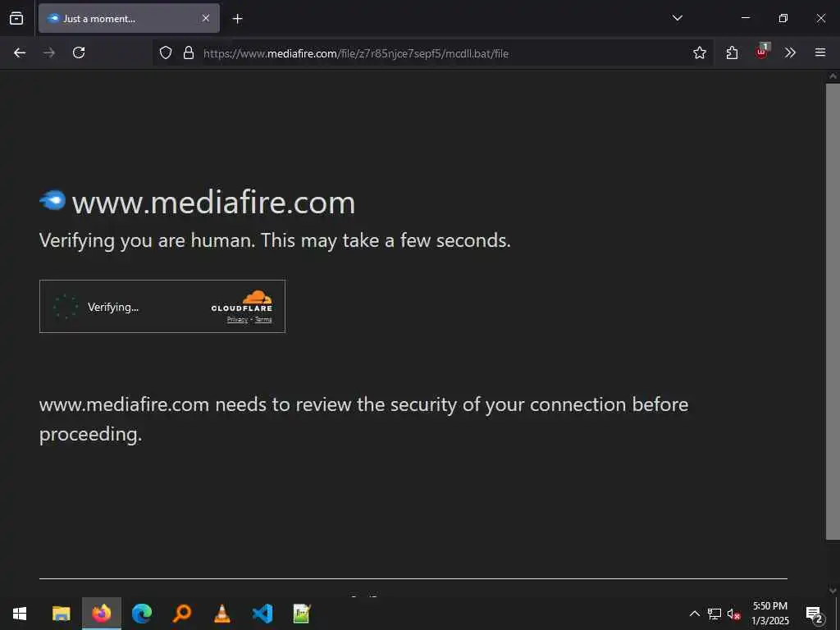This screenshot has width=840, height=630.
Task: Minimize the Firefox window
Action: 745,18
